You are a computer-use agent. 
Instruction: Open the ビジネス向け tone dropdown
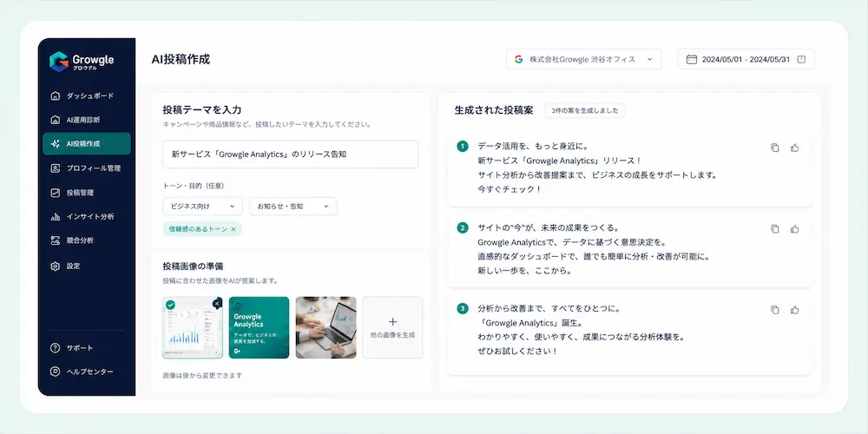202,207
